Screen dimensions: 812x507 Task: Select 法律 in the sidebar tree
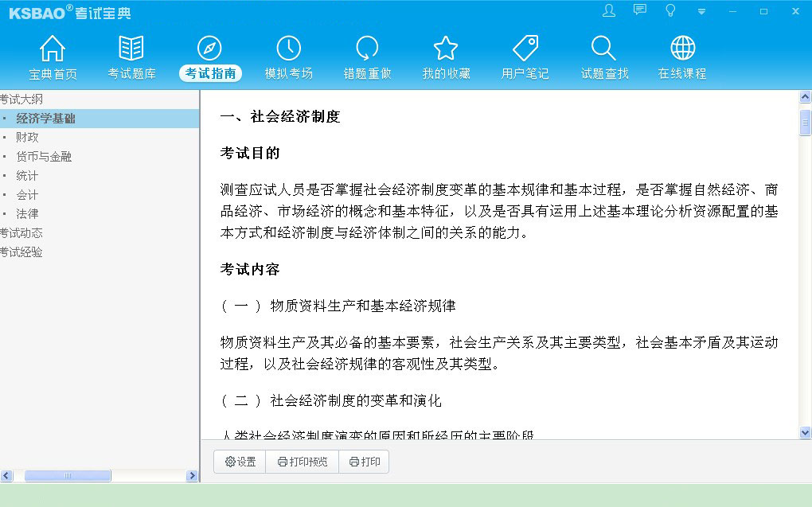pyautogui.click(x=27, y=213)
